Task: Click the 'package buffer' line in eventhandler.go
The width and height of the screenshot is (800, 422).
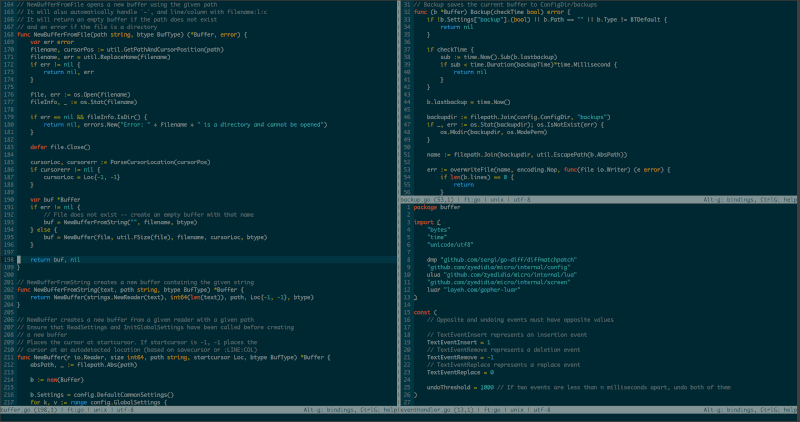Action: click(x=437, y=207)
